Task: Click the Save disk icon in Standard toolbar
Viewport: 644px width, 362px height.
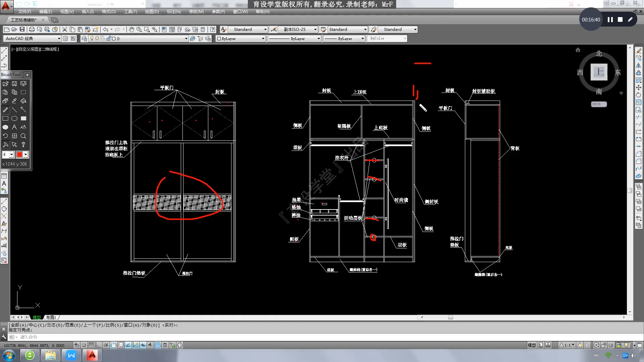Action: pyautogui.click(x=22, y=29)
